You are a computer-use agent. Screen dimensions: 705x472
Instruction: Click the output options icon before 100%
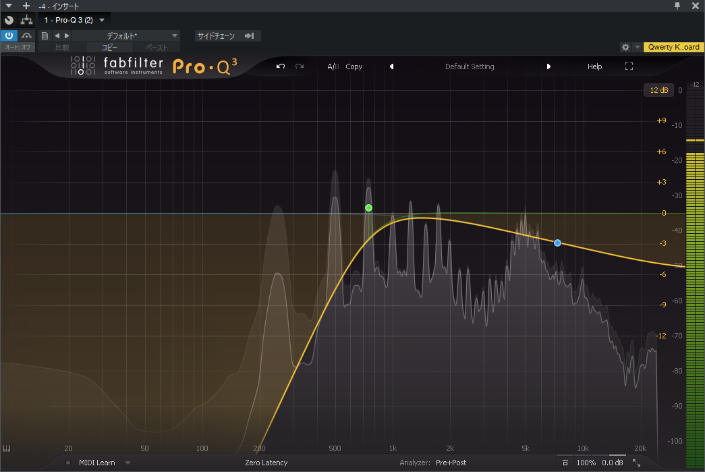click(x=565, y=463)
